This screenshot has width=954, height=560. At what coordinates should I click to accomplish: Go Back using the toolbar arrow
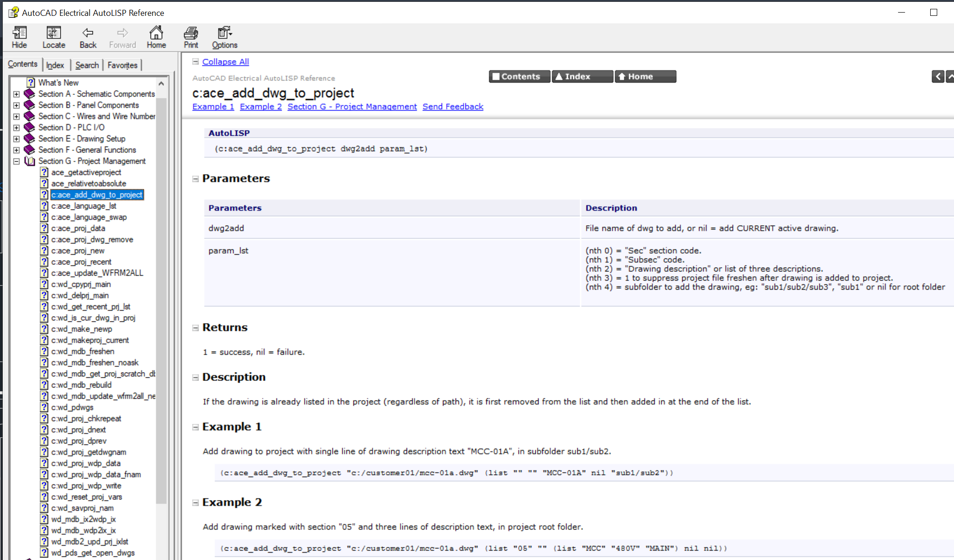pyautogui.click(x=88, y=37)
